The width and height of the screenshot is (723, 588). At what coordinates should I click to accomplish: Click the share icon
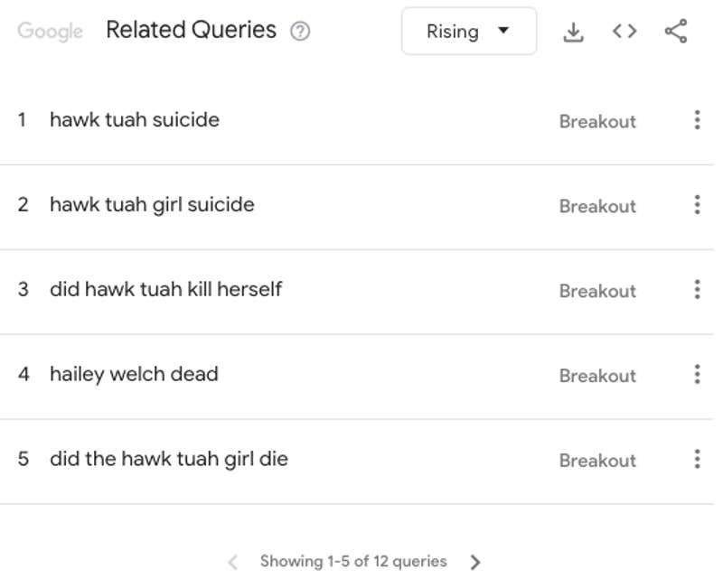pyautogui.click(x=674, y=30)
